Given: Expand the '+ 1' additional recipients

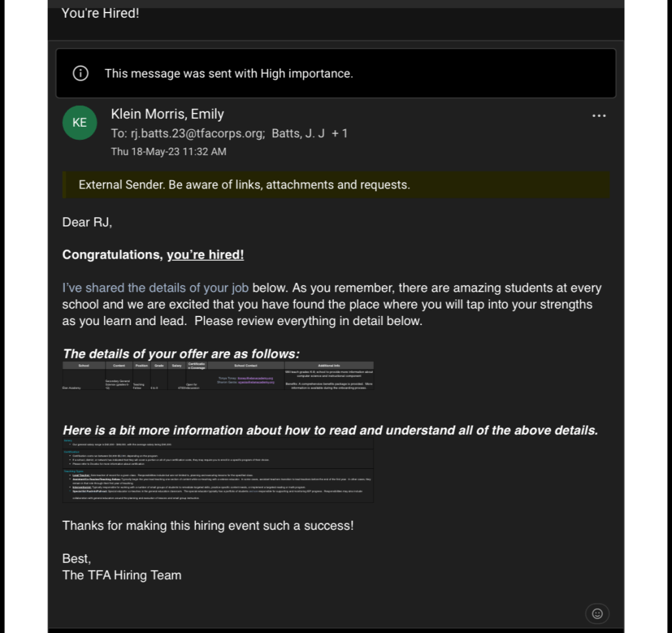Looking at the screenshot, I should point(339,133).
